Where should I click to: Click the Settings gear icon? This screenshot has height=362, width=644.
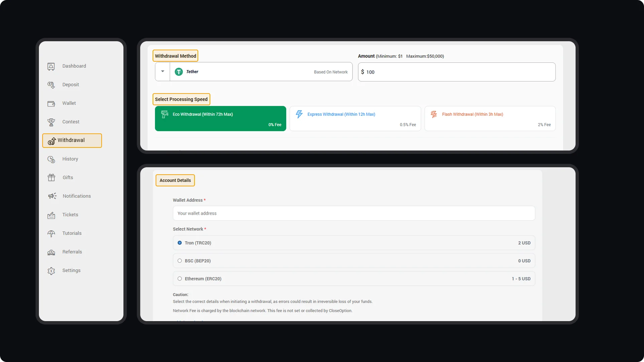(51, 271)
